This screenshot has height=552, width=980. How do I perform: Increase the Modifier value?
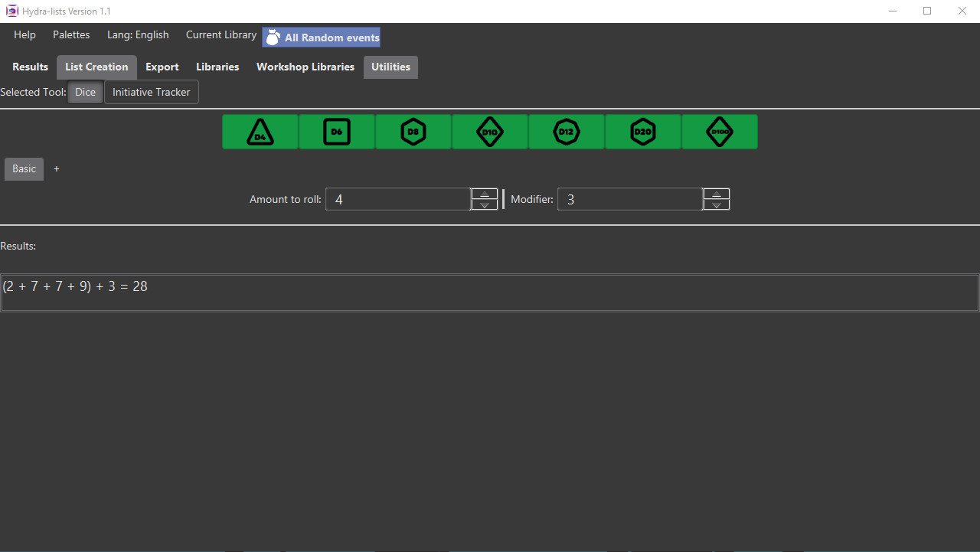[716, 194]
